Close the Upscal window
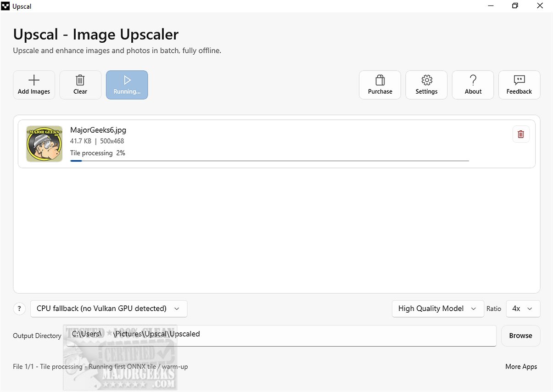This screenshot has width=553, height=392. [540, 6]
